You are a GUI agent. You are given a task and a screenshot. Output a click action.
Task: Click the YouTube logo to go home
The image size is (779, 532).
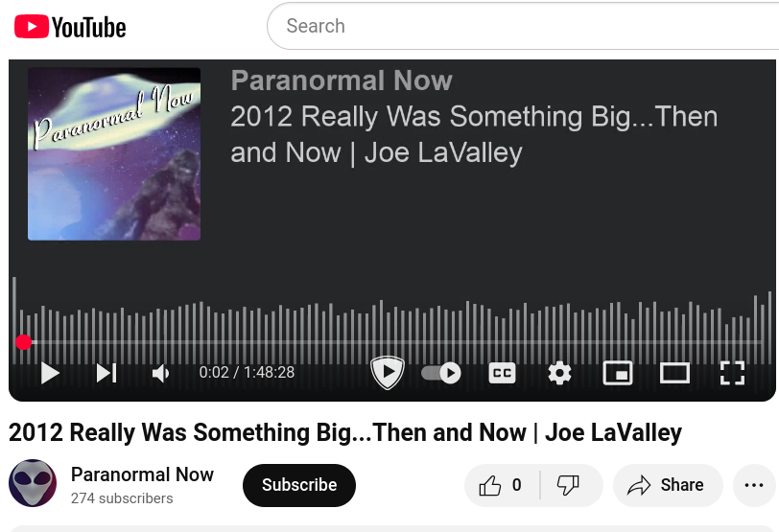[x=70, y=27]
